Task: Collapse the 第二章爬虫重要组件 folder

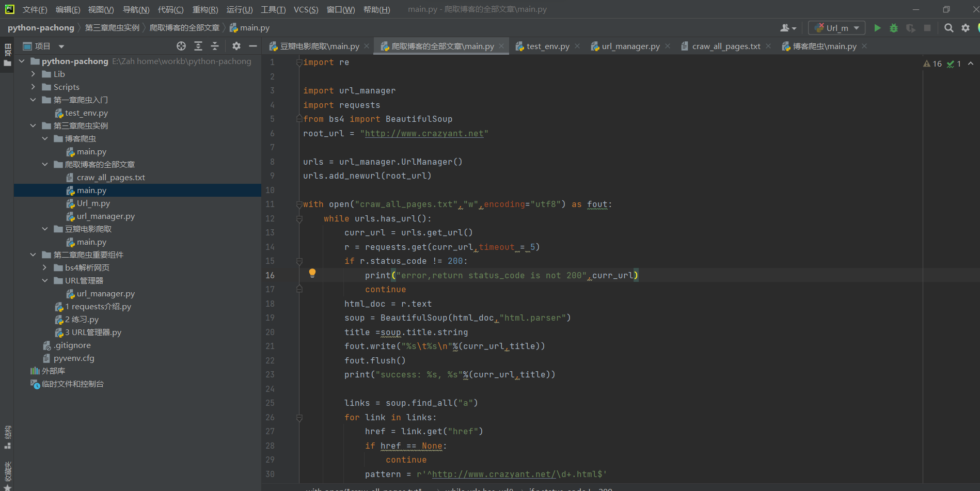Action: [x=33, y=255]
